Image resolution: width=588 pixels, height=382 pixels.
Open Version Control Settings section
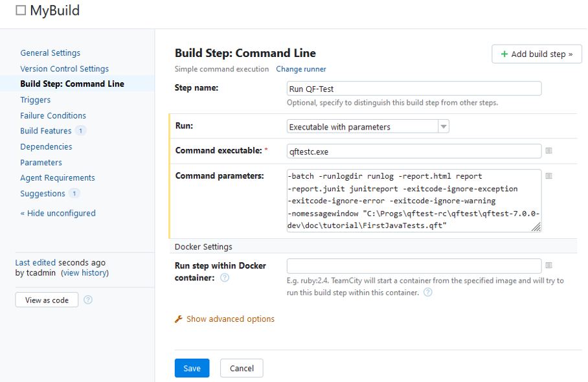click(x=65, y=69)
